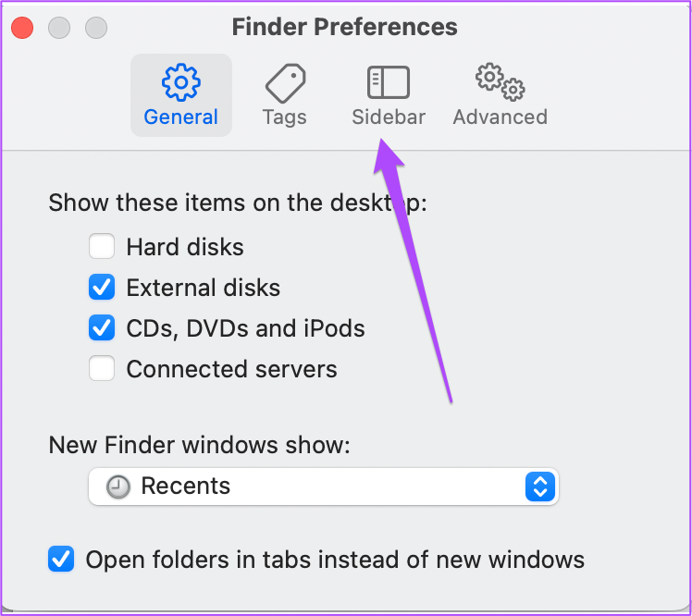692x616 pixels.
Task: Click the Recents dropdown field
Action: coord(324,487)
